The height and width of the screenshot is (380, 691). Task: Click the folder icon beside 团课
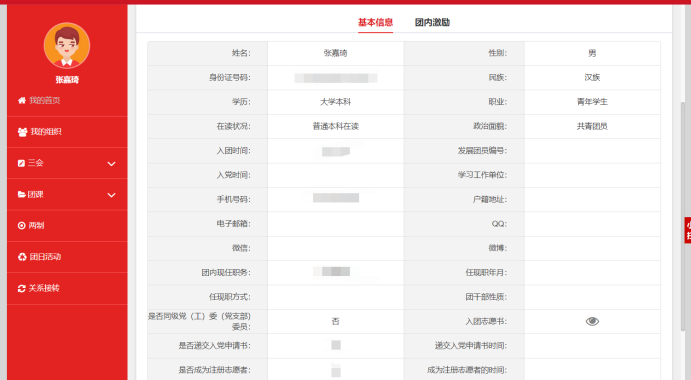point(21,194)
